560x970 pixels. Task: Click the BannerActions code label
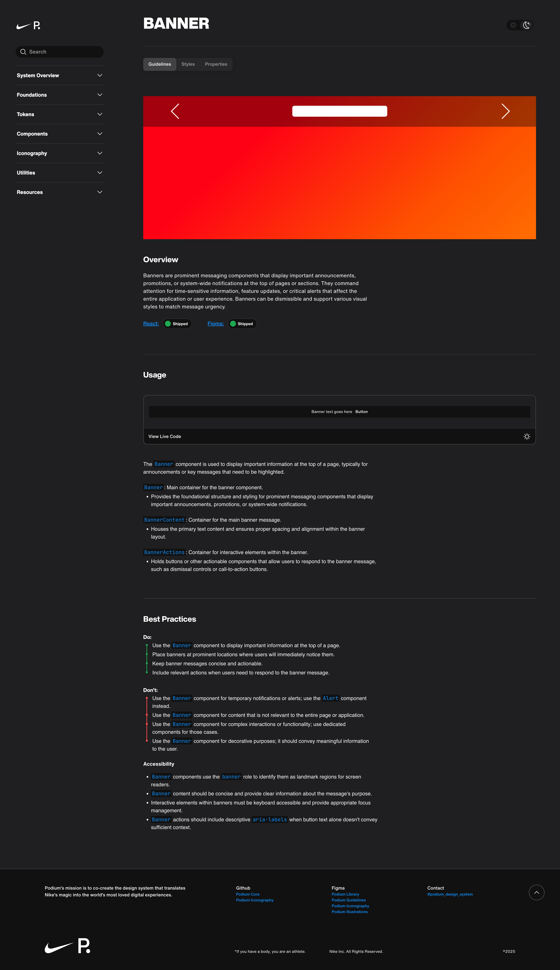pyautogui.click(x=164, y=552)
